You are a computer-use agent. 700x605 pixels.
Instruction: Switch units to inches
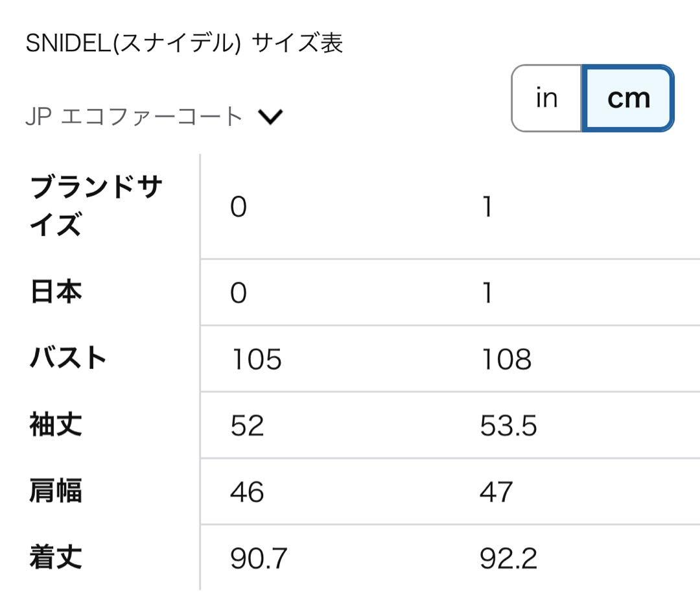[546, 99]
